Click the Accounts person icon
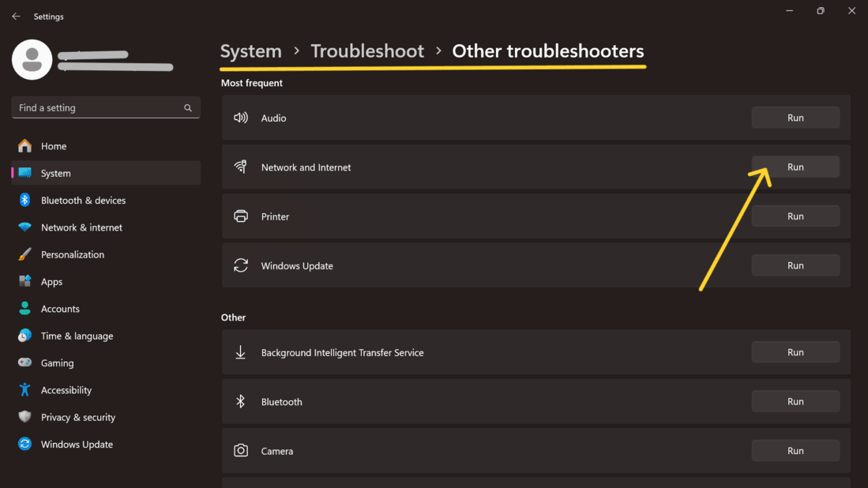 pyautogui.click(x=25, y=309)
